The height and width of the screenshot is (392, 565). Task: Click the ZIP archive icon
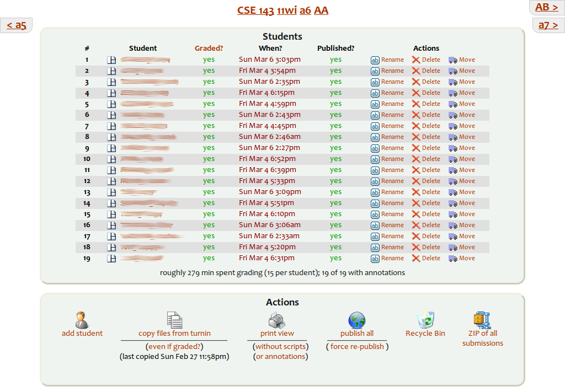[482, 320]
